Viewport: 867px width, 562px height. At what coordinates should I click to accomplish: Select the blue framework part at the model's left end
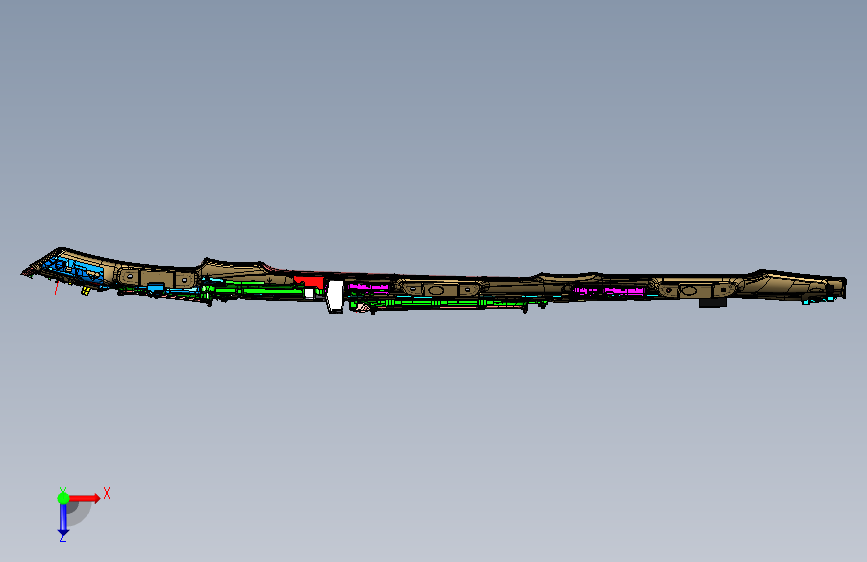coord(75,269)
